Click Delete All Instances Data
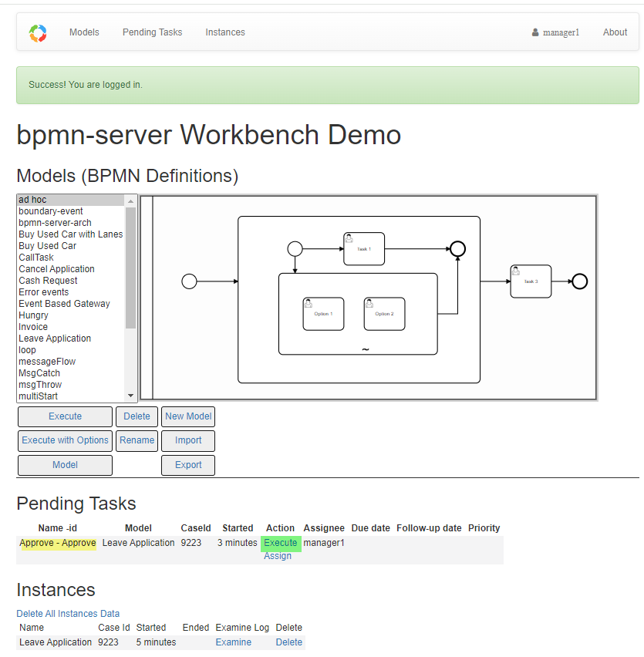Viewport: 644px width, 657px height. click(68, 613)
